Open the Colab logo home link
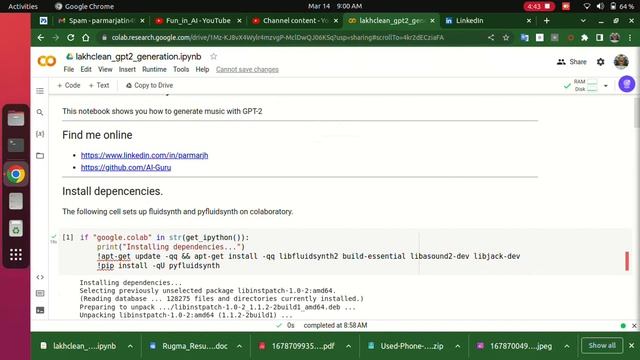This screenshot has height=360, width=640. coord(47,61)
